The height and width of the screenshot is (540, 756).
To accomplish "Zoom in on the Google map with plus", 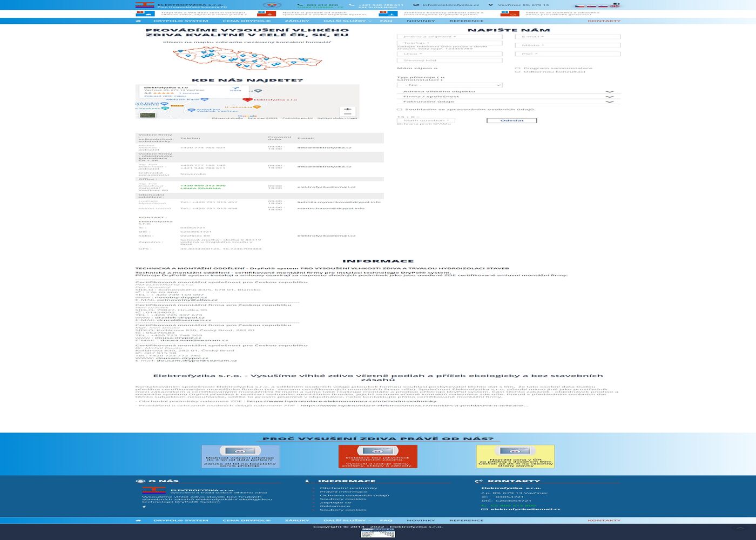I will 348,109.
